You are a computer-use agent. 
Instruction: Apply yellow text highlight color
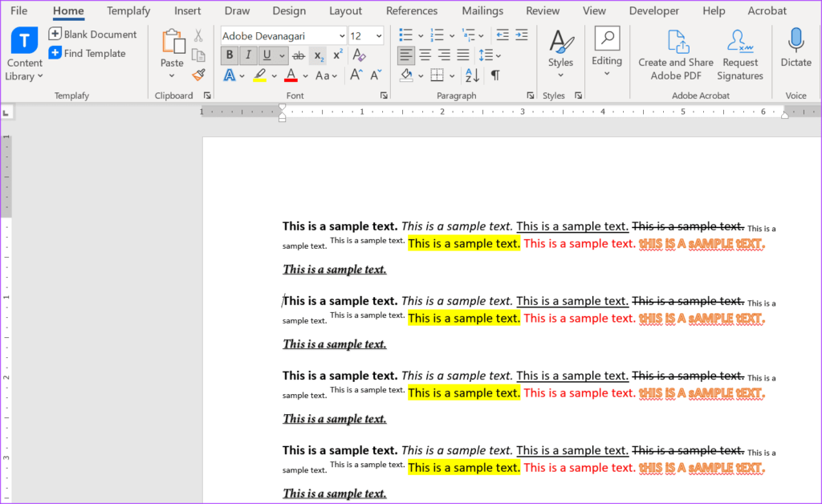259,75
